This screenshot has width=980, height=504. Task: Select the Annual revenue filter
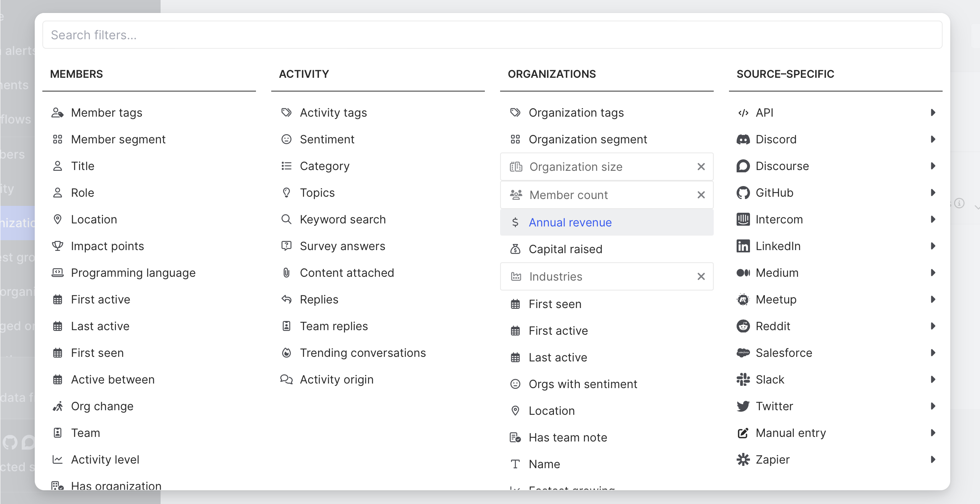[x=570, y=223]
